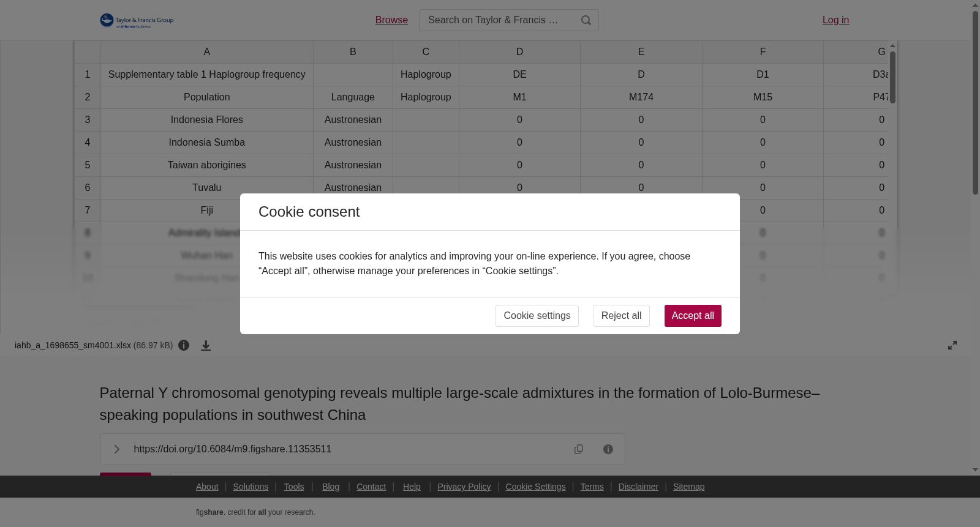Open the Disclaimer footer link
The height and width of the screenshot is (527, 980).
[x=638, y=487]
